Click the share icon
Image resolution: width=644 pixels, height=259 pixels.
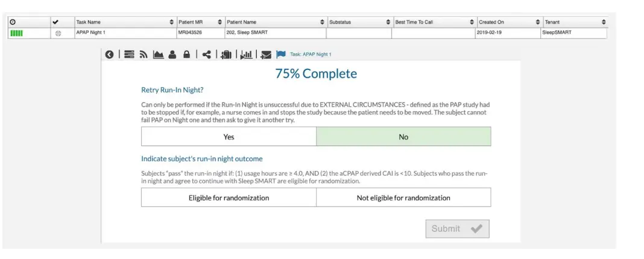(x=207, y=54)
